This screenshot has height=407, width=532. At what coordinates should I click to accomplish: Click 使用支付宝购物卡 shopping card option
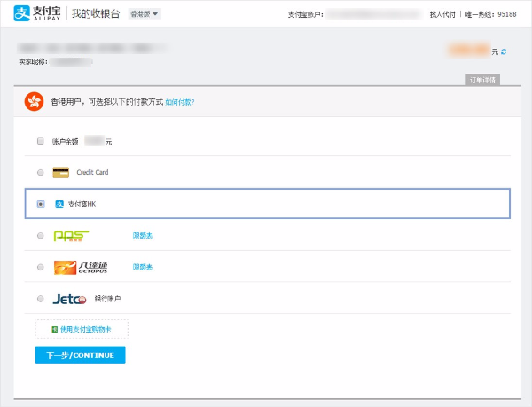(x=82, y=329)
